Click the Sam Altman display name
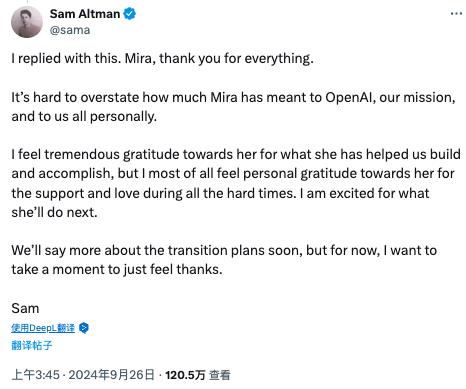466x389 pixels. 85,14
